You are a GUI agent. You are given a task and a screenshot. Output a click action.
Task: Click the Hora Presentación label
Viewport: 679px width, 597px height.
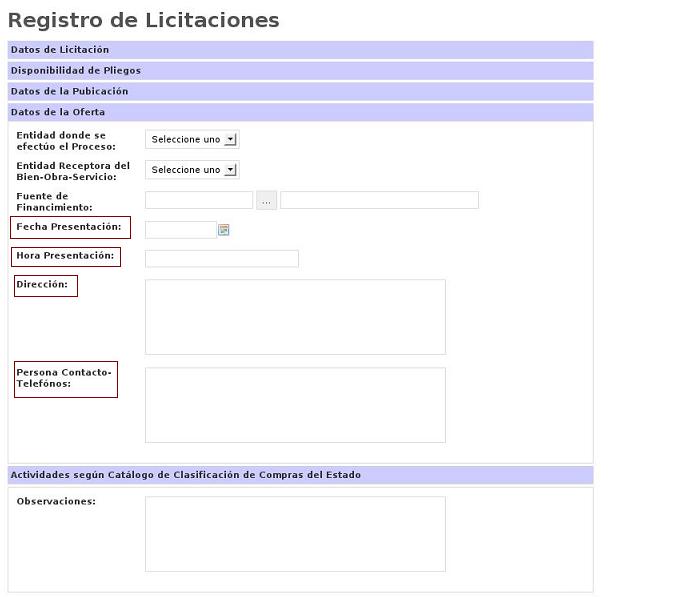(x=65, y=256)
